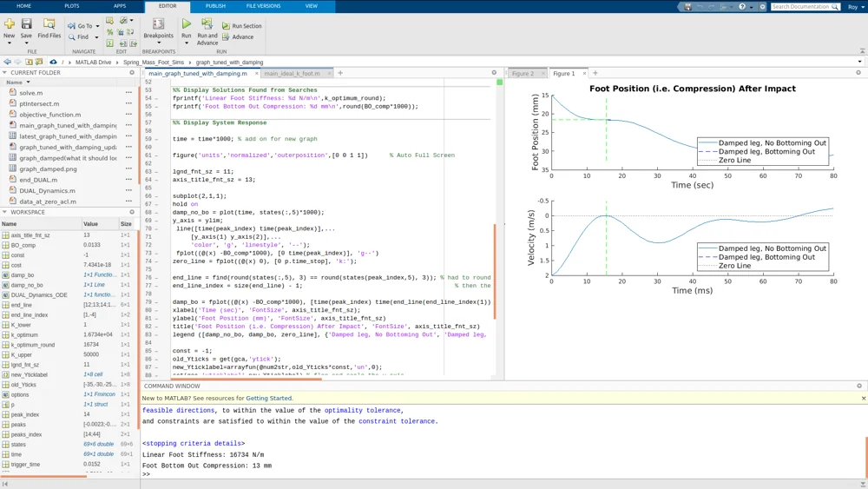
Task: Click the MATLAB Drive cloud icon
Action: coord(53,62)
